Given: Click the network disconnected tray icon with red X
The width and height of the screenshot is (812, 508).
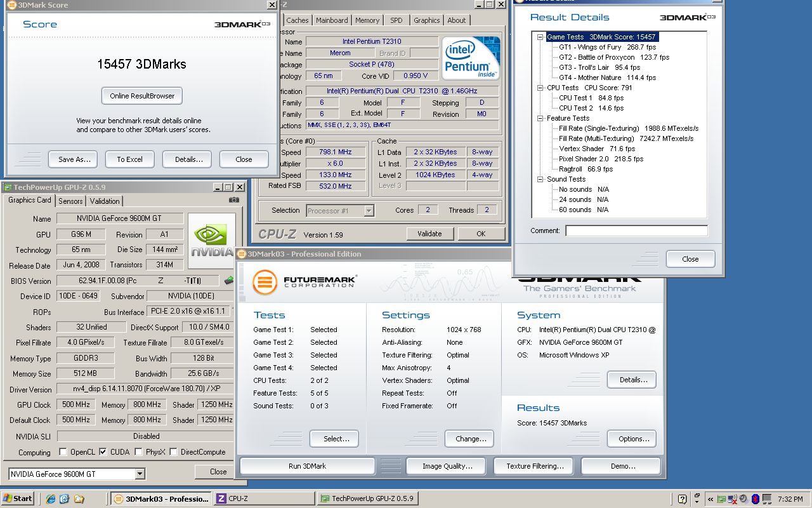Looking at the screenshot, I should [x=733, y=498].
